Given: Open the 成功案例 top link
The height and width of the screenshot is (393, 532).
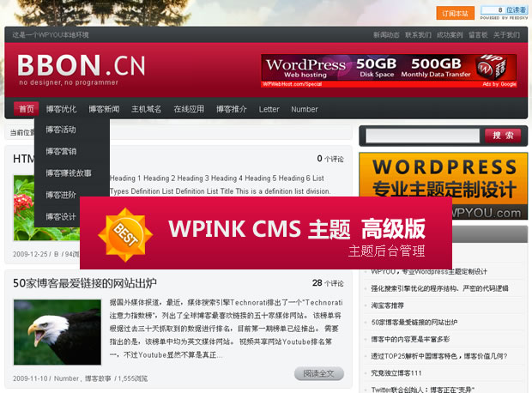Looking at the screenshot, I should (450, 35).
